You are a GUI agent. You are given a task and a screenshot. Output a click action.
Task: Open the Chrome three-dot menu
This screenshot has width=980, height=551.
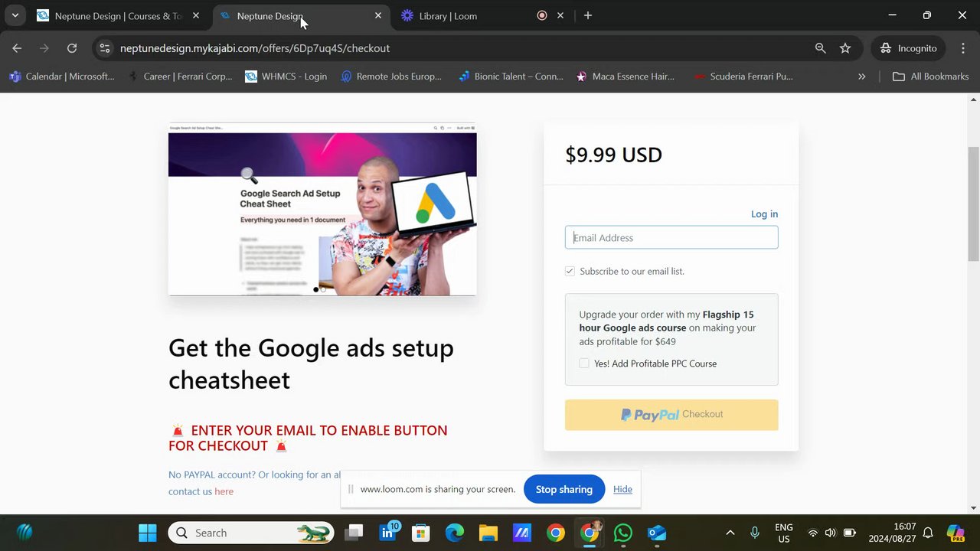coord(963,48)
